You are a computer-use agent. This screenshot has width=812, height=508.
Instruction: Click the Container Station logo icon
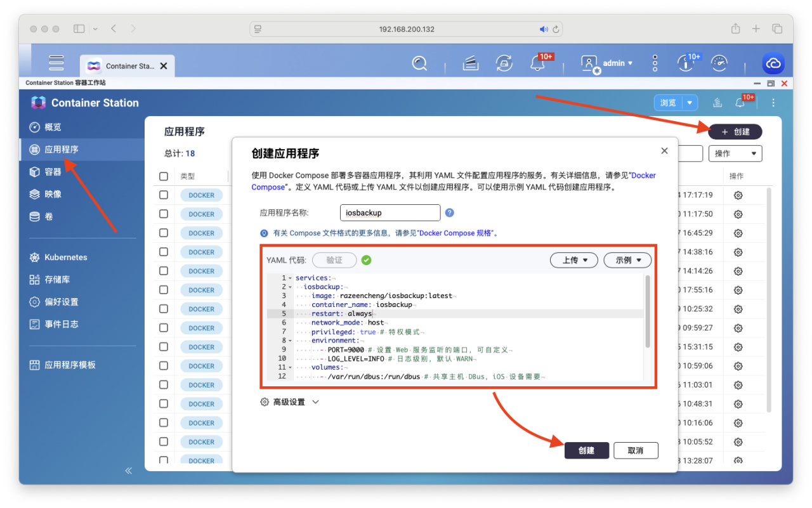point(38,103)
